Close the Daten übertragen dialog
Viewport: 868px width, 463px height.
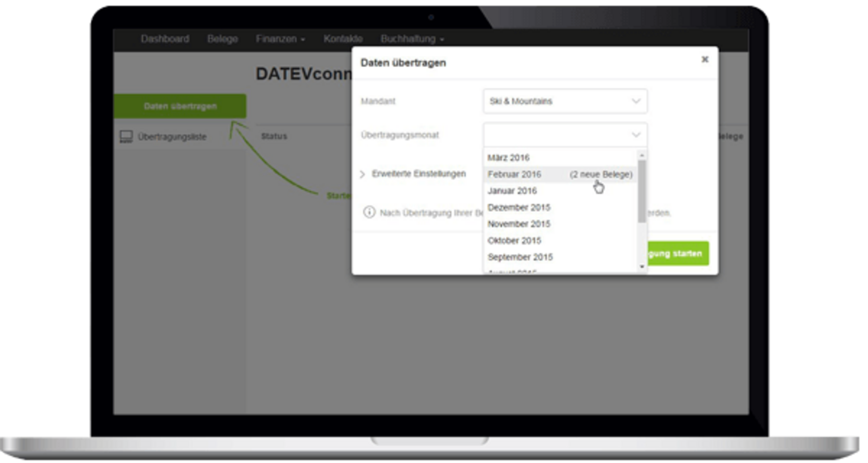704,60
